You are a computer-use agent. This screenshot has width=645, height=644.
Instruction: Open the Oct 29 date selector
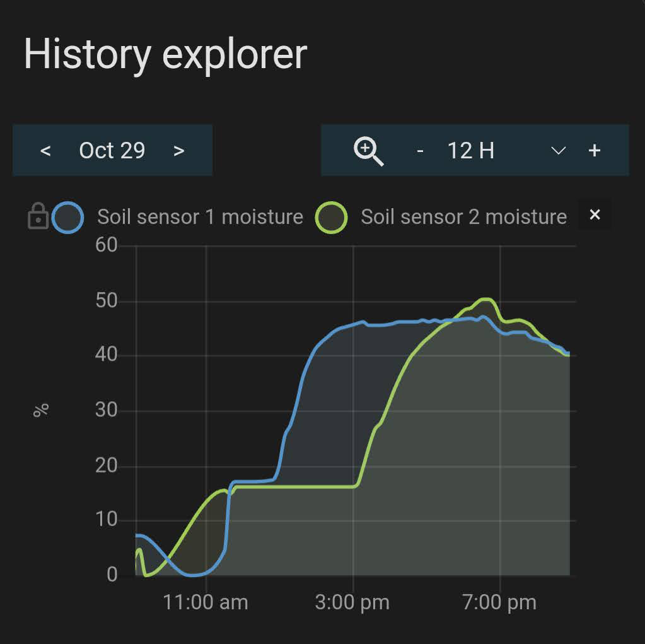click(x=112, y=150)
